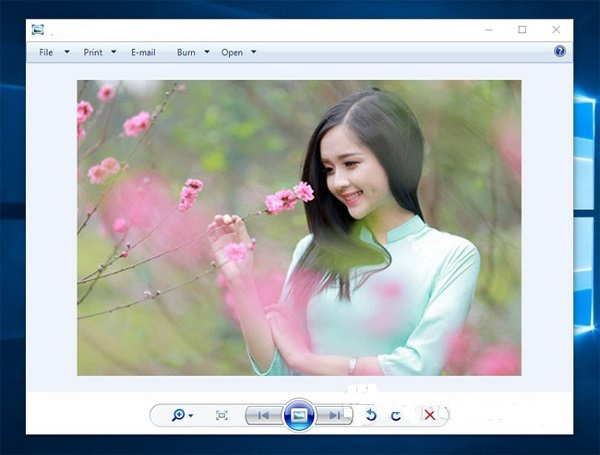The height and width of the screenshot is (455, 600).
Task: Delete the photo with the red X
Action: point(429,414)
